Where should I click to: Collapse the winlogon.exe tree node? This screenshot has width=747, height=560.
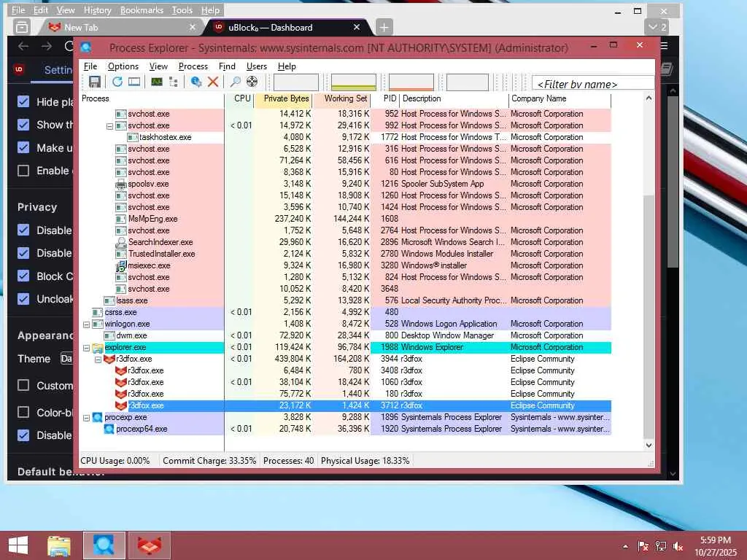[x=86, y=324]
